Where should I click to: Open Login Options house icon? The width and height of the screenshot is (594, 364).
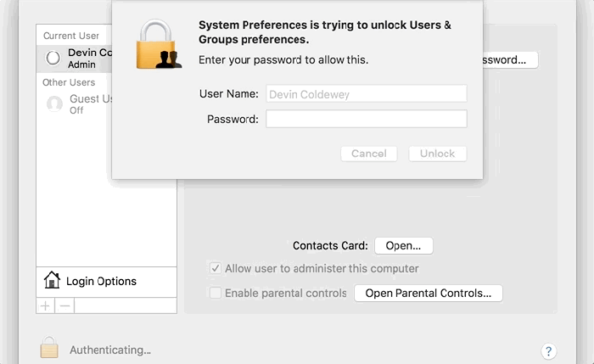[x=53, y=281]
